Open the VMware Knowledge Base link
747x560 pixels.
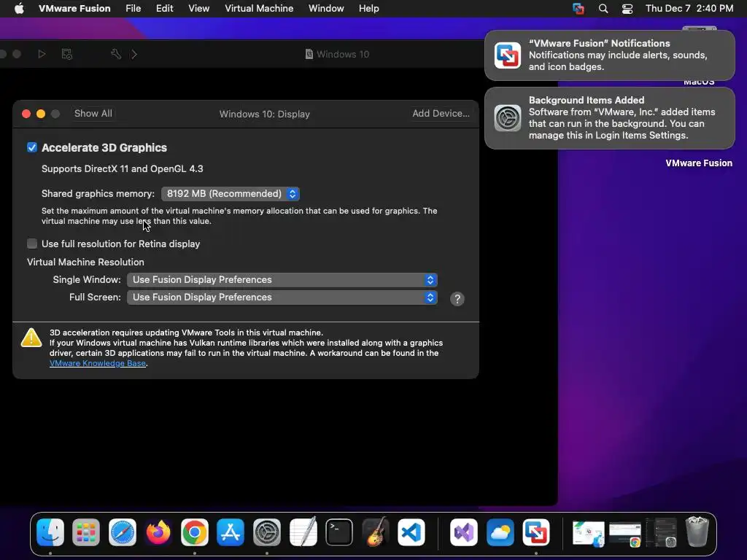click(98, 363)
